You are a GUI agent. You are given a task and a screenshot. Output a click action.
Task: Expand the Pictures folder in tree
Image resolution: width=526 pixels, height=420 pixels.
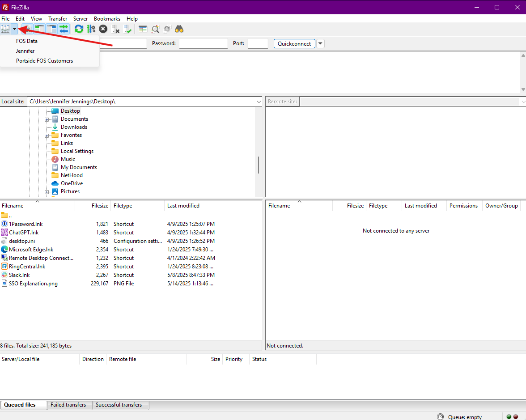(47, 192)
